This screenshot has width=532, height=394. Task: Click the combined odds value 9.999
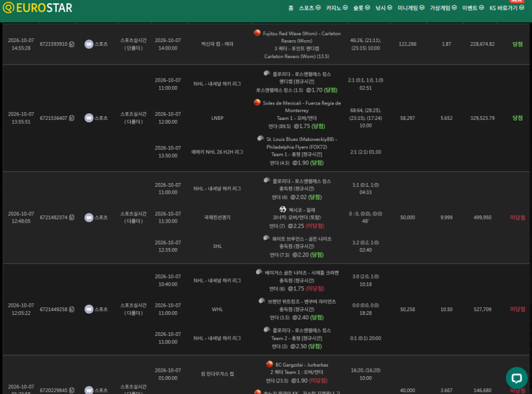447,217
